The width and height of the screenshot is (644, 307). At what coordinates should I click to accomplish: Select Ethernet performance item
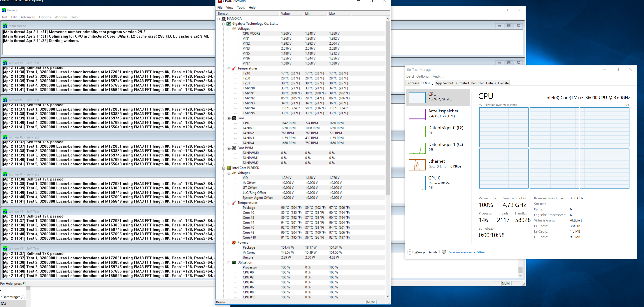click(438, 165)
